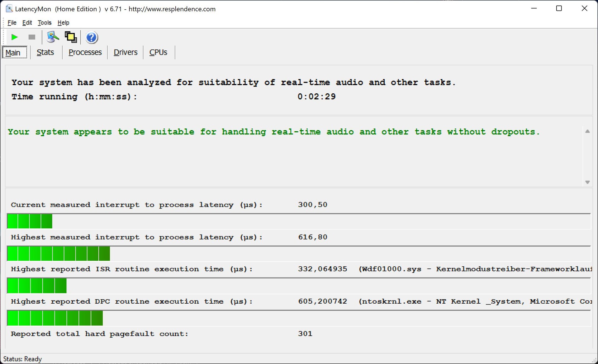Switch to the Main tab

(x=13, y=53)
